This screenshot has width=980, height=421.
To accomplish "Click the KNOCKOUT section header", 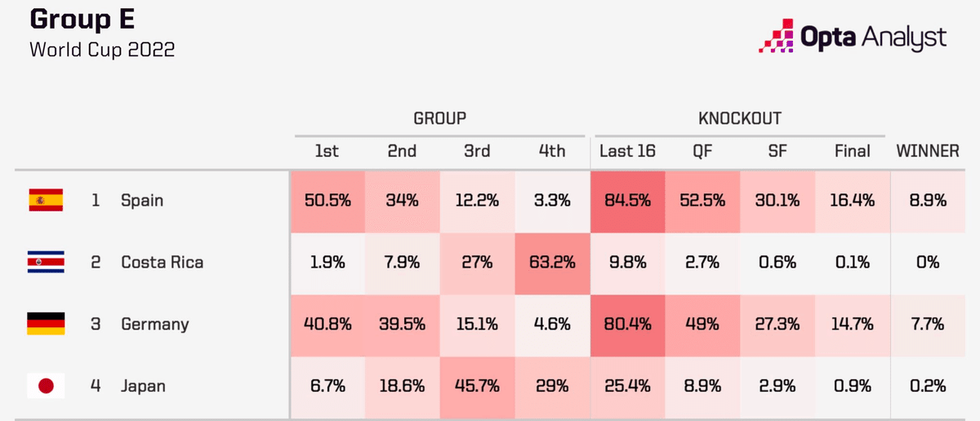I will [x=740, y=118].
